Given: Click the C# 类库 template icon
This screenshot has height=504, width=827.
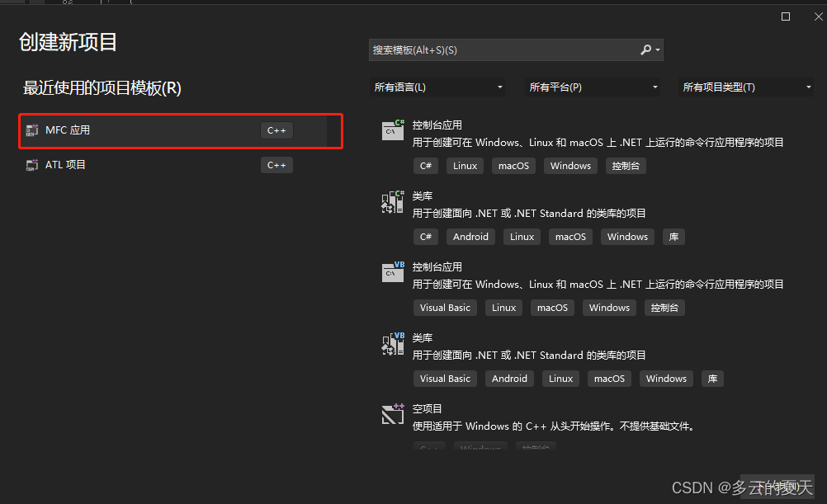Looking at the screenshot, I should click(x=393, y=201).
